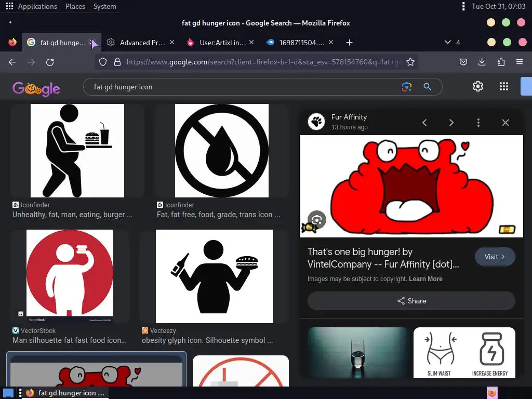
Task: Select the obese silhouette with bottle thumbnail
Action: (x=214, y=276)
